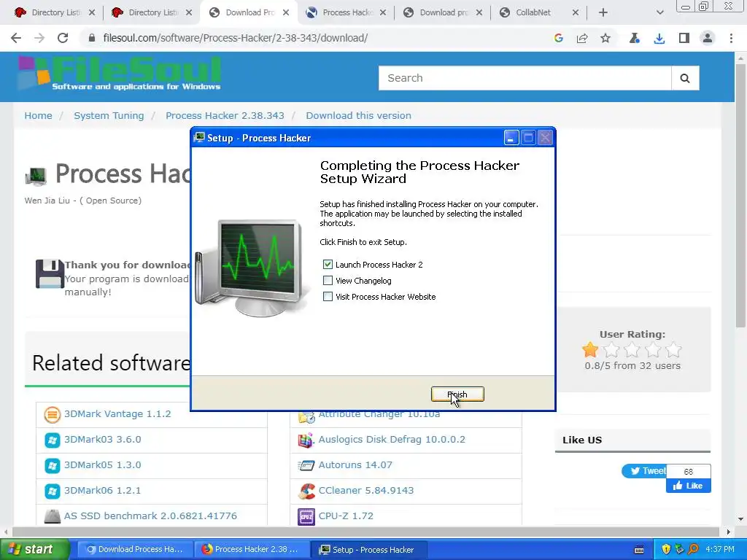This screenshot has height=560, width=747.
Task: Click the Finish button in setup wizard
Action: (457, 394)
